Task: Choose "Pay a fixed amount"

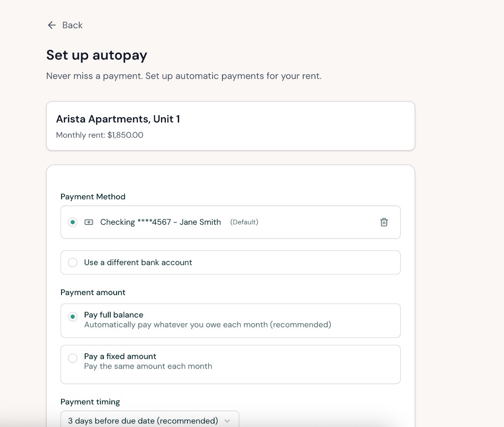Action: (x=72, y=358)
